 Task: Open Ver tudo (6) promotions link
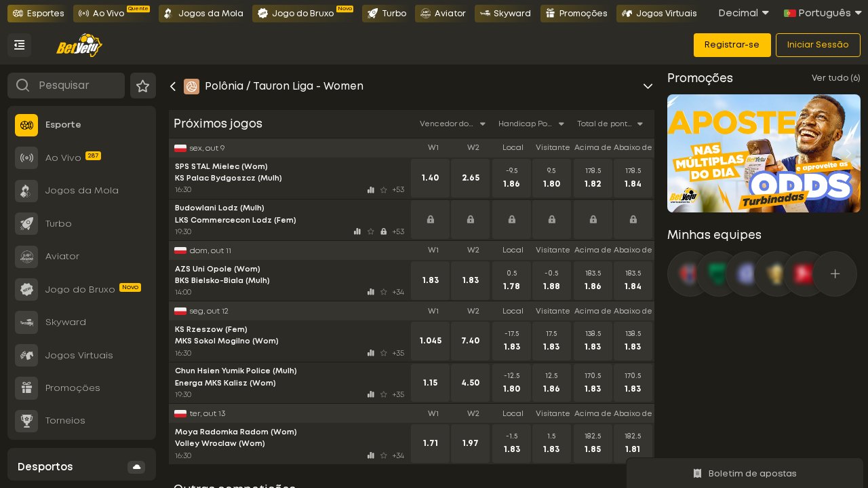click(x=836, y=78)
